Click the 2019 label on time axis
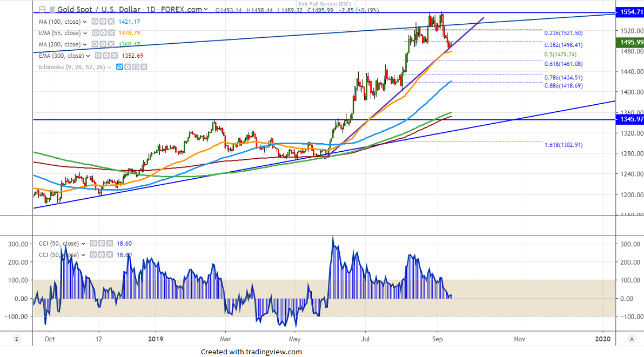This screenshot has height=357, width=644. tap(156, 339)
